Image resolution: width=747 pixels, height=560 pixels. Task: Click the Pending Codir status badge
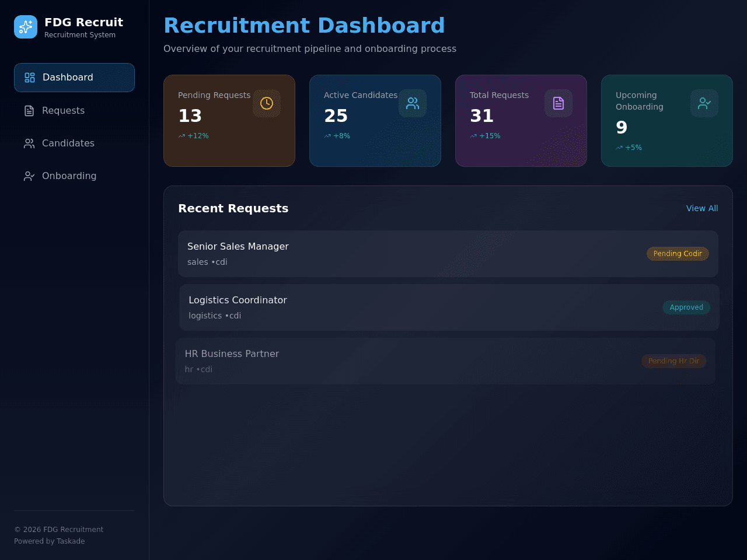[678, 254]
